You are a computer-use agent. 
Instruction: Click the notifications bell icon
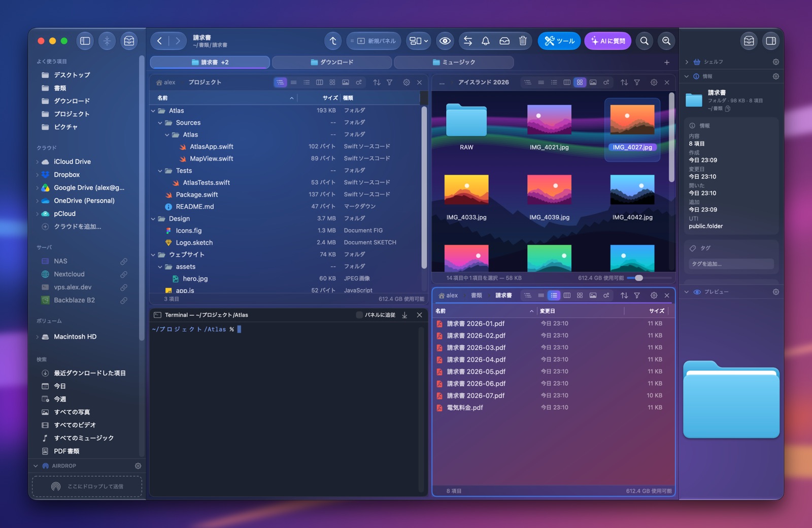486,41
